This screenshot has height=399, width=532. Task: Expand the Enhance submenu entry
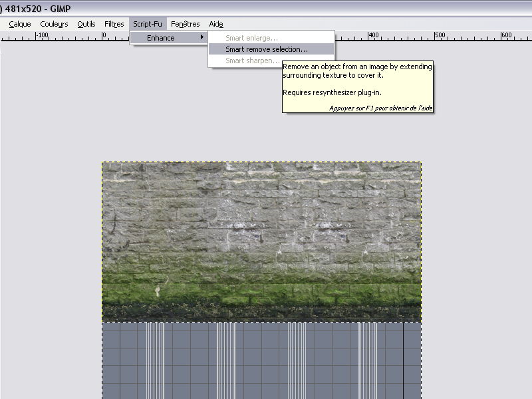[x=169, y=38]
